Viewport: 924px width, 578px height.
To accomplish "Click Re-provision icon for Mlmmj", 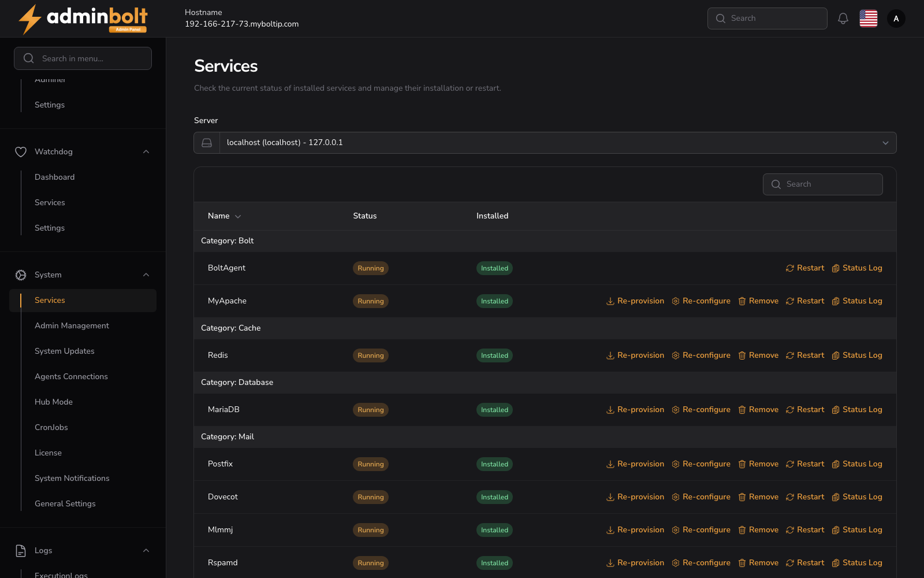I will (610, 530).
